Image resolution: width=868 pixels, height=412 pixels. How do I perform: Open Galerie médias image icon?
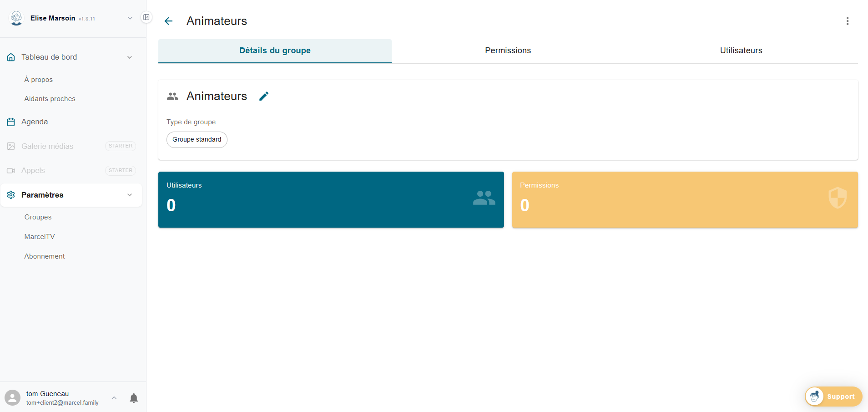[x=11, y=146]
